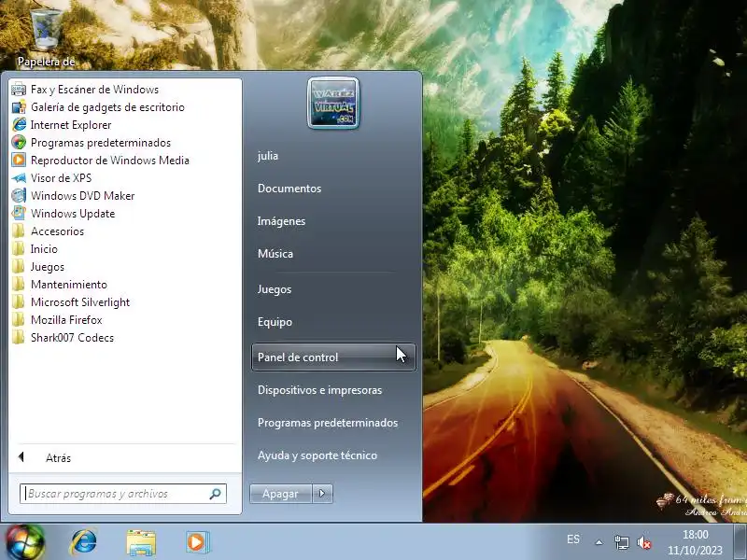Open Internet Explorer from taskbar

pyautogui.click(x=83, y=542)
